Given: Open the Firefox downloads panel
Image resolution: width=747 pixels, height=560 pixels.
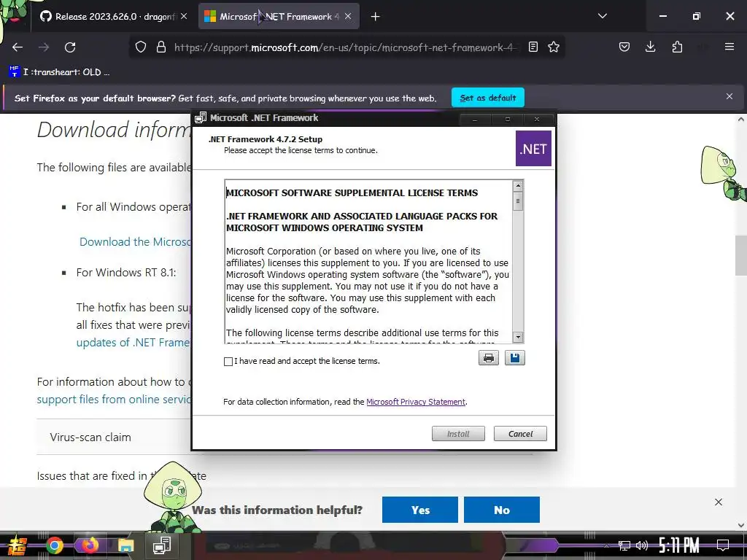Looking at the screenshot, I should 650,47.
